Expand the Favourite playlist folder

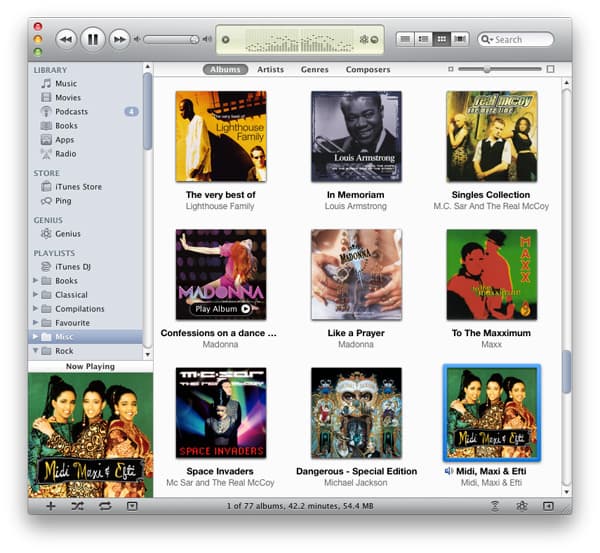(35, 323)
